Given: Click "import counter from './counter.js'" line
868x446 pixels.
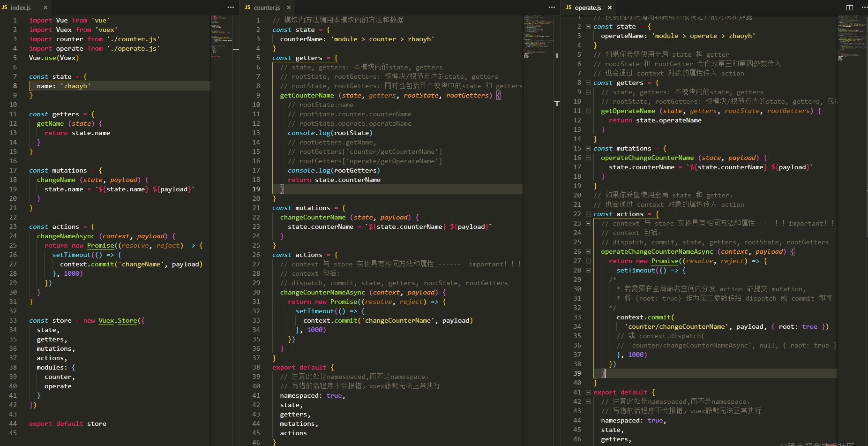Looking at the screenshot, I should (x=94, y=39).
